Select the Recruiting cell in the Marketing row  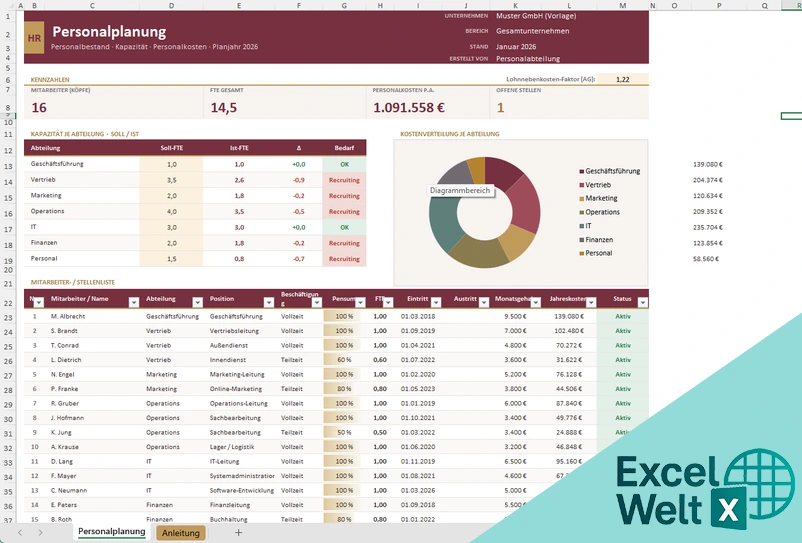(344, 196)
